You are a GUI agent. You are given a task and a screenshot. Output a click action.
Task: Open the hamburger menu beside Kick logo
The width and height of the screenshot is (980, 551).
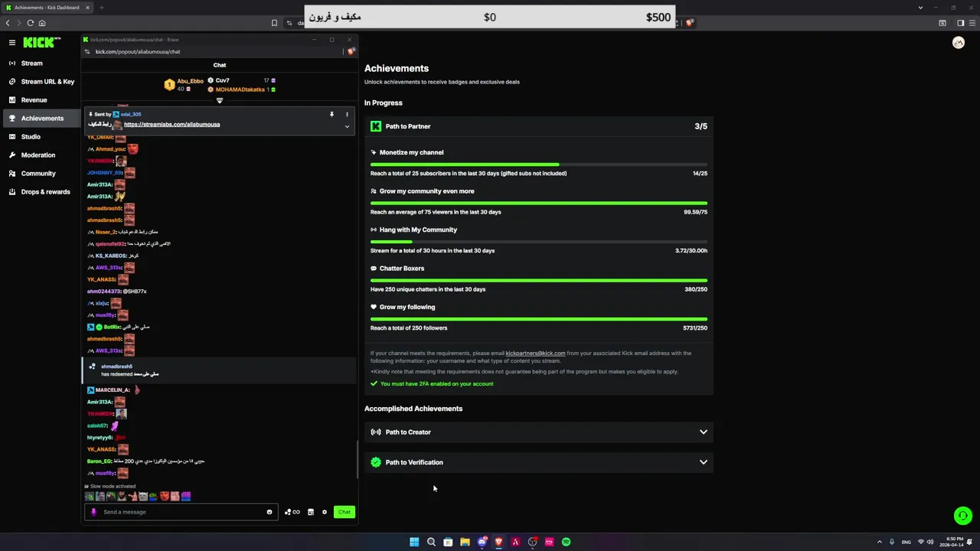pyautogui.click(x=12, y=43)
